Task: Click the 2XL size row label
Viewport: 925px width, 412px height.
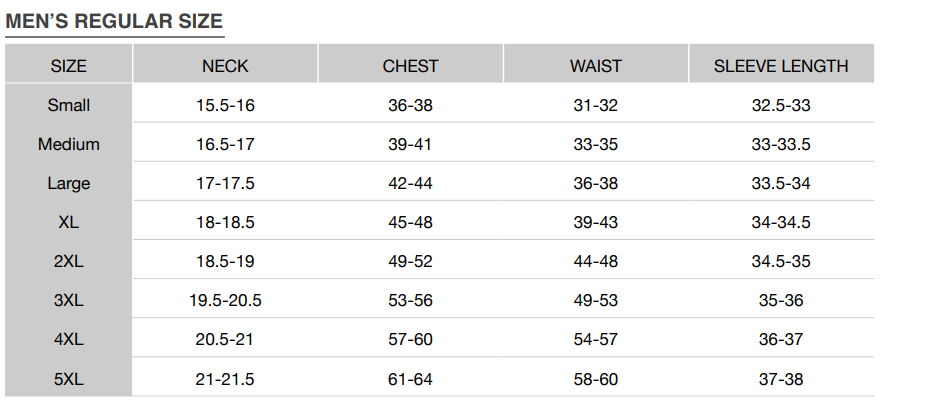Action: 68,261
